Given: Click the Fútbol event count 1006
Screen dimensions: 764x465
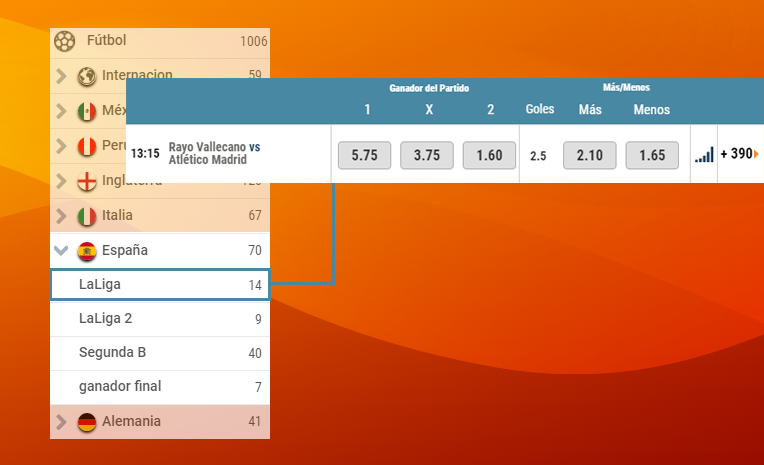Looking at the screenshot, I should point(253,41).
